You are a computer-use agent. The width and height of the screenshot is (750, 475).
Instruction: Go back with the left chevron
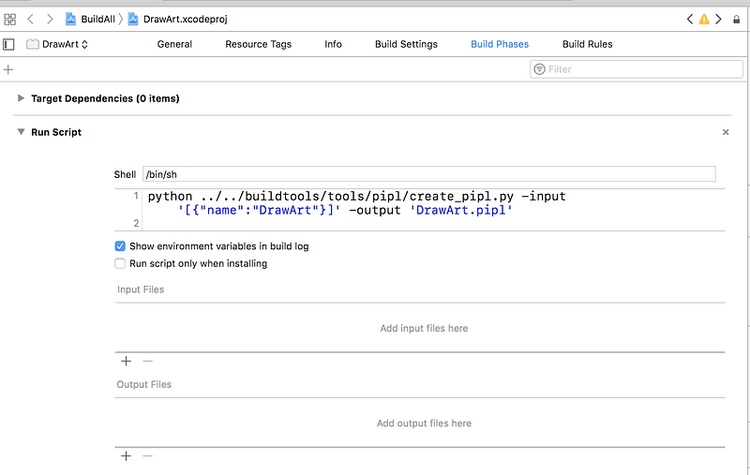pyautogui.click(x=31, y=19)
